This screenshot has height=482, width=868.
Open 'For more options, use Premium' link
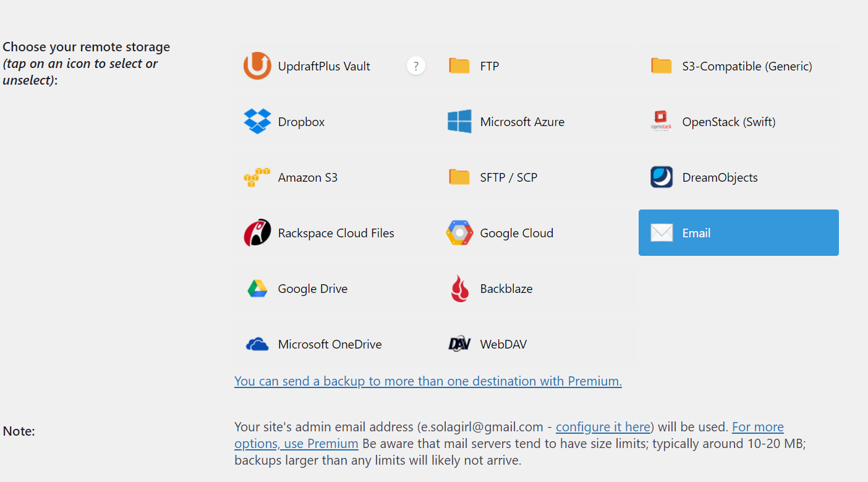pyautogui.click(x=509, y=435)
